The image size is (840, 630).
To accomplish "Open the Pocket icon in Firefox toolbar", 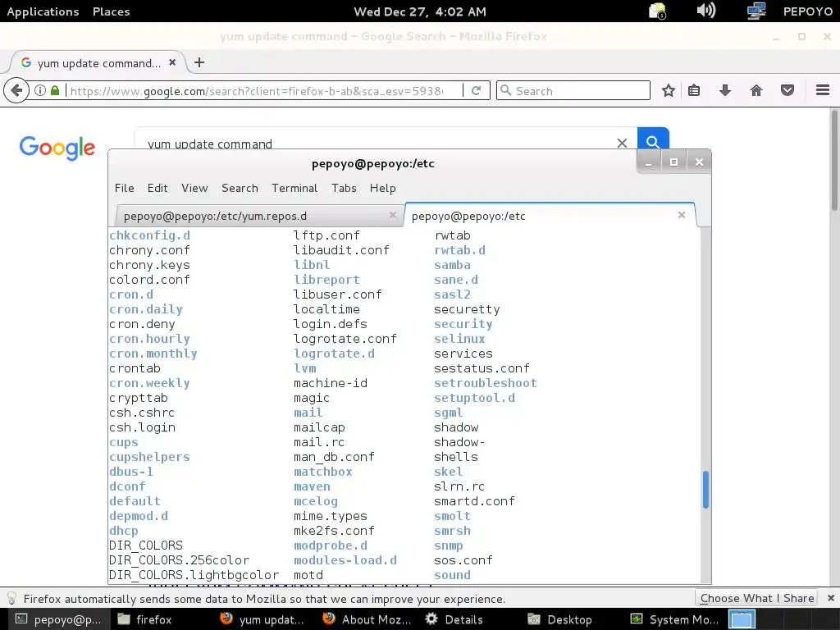I will tap(787, 90).
